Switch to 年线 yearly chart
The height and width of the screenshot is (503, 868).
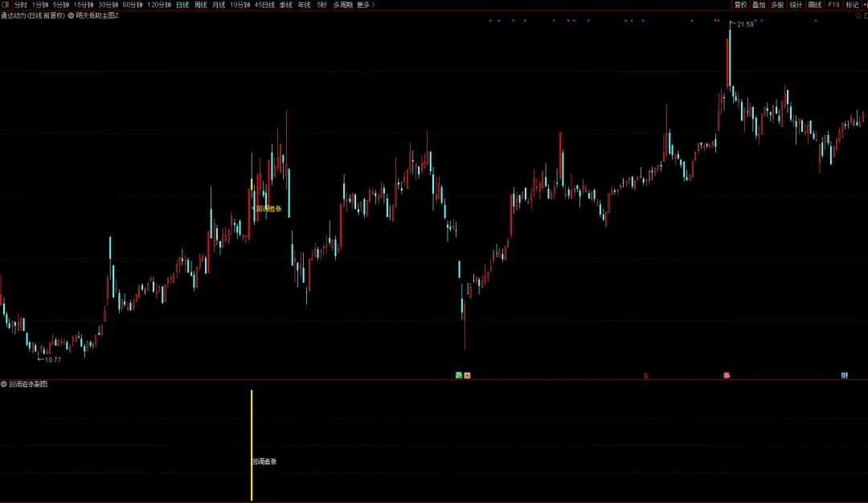tap(304, 5)
